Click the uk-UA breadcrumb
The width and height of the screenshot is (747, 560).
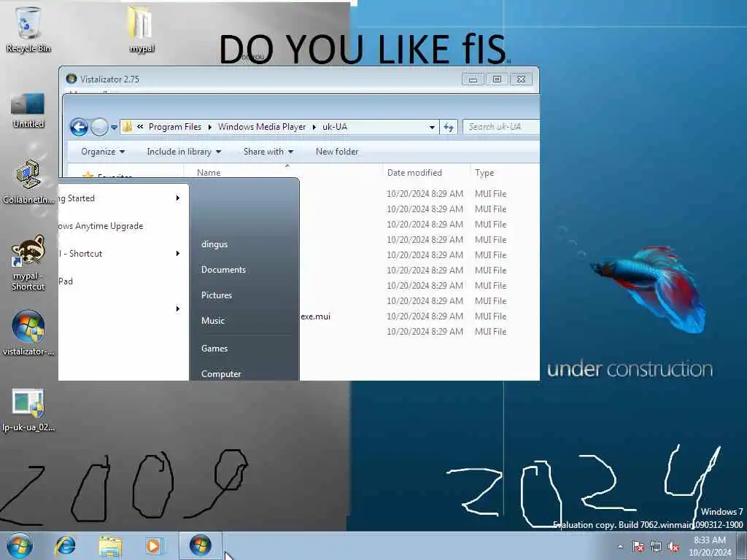point(334,127)
